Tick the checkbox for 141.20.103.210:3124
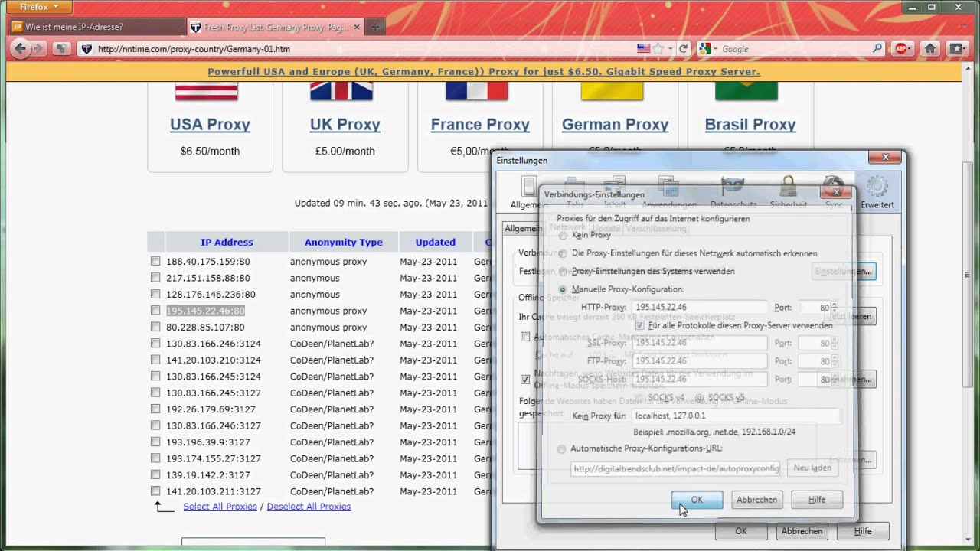This screenshot has width=980, height=551. (x=155, y=360)
